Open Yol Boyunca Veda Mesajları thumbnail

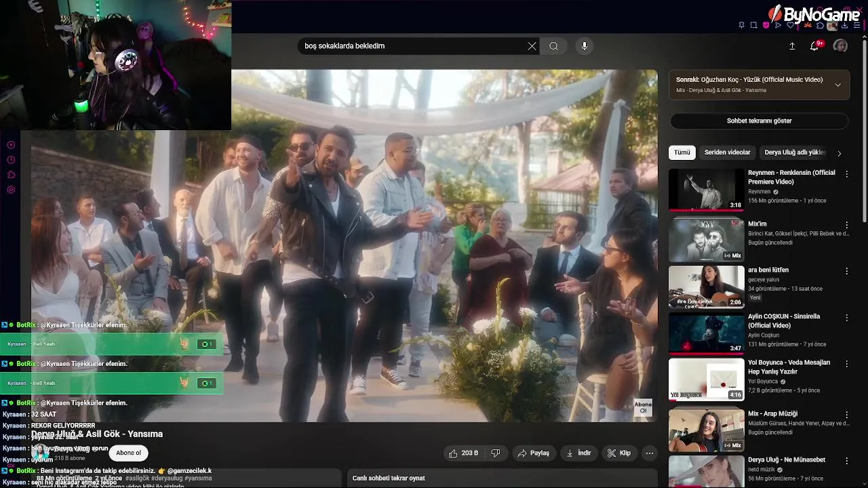point(706,380)
